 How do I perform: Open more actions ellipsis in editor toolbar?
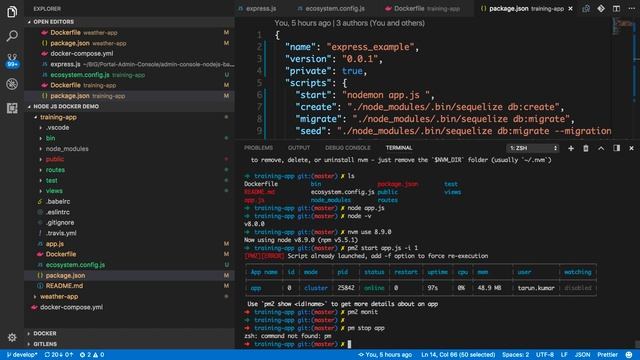point(631,8)
